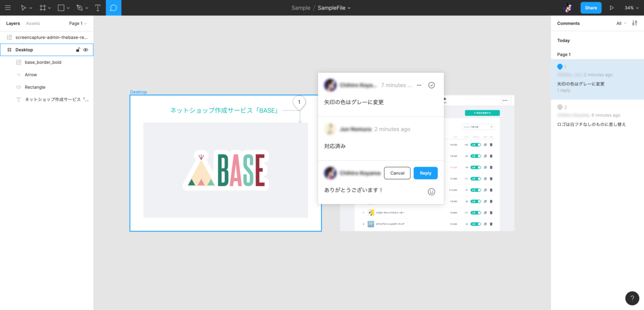644x310 pixels.
Task: Open the emoji picker smiley icon
Action: pyautogui.click(x=431, y=191)
